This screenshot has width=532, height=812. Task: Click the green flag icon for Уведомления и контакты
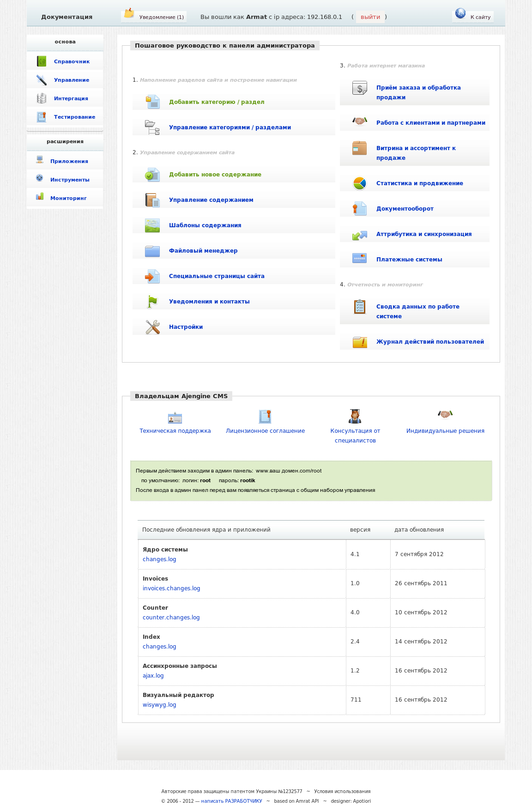point(152,302)
